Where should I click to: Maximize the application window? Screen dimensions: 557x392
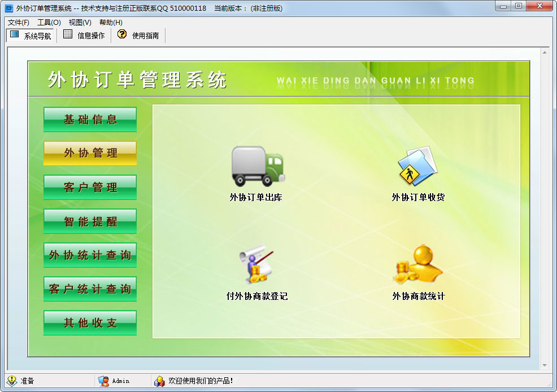click(519, 6)
